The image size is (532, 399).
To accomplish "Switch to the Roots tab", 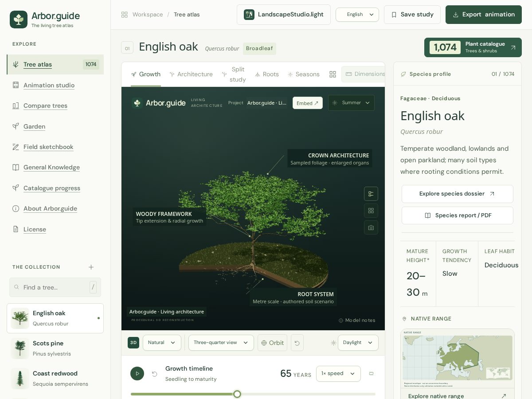I will (267, 74).
